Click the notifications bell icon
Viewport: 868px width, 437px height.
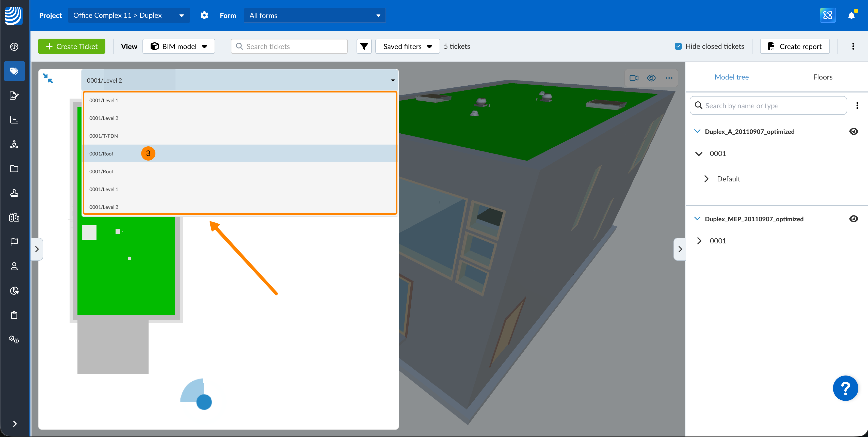click(851, 15)
